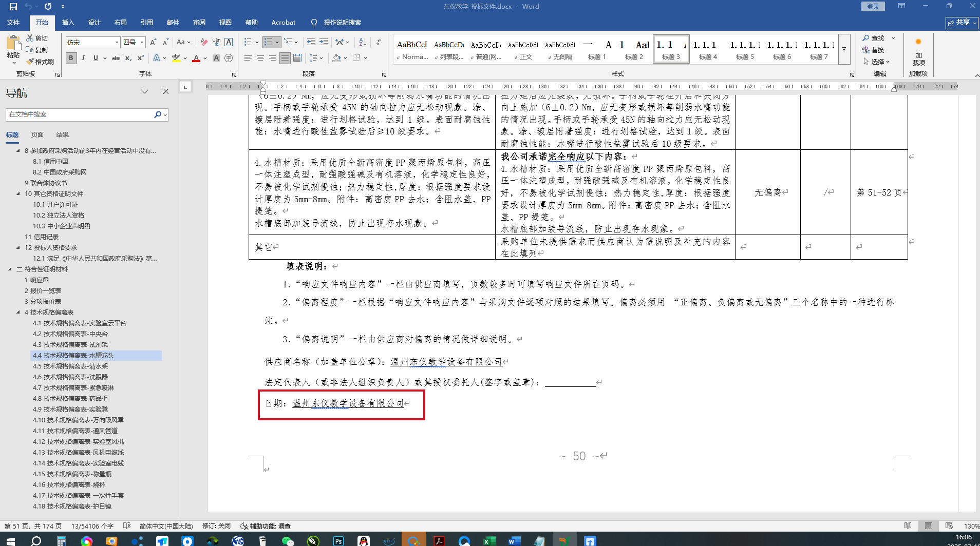The width and height of the screenshot is (980, 546).
Task: Open the Change Case (Aa) dropdown
Action: (183, 42)
